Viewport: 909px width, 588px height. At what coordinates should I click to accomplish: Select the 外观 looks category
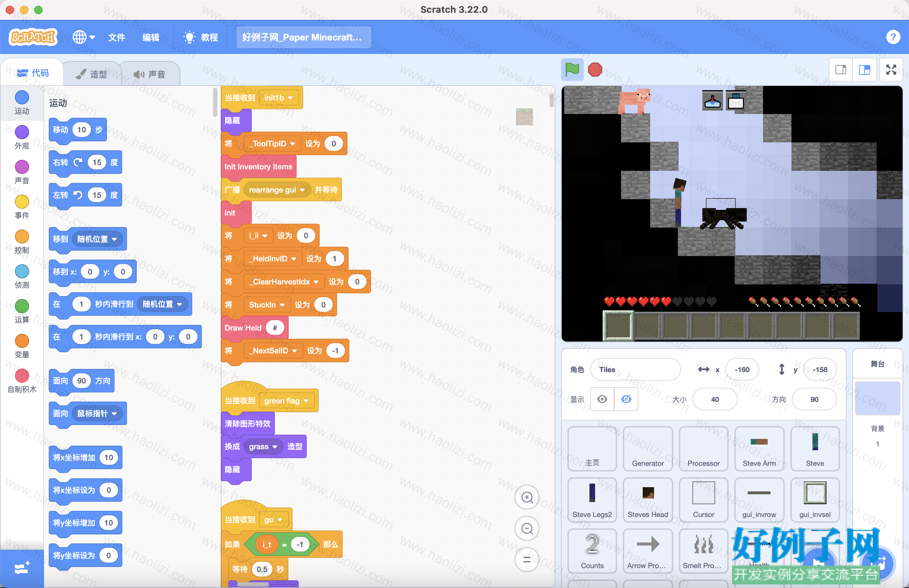pyautogui.click(x=22, y=137)
